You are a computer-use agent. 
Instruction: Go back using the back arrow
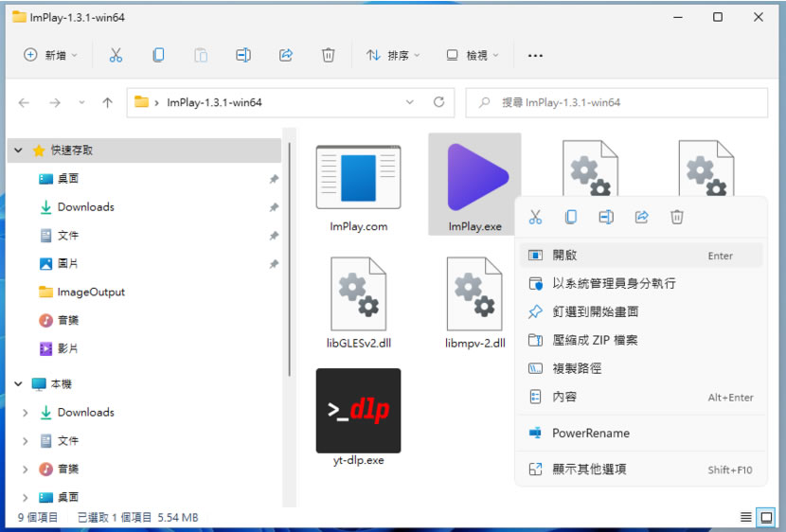(x=24, y=103)
